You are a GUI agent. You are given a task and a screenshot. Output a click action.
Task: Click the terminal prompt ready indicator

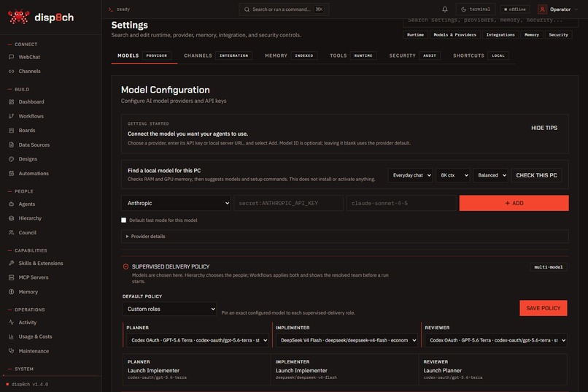[x=119, y=9]
